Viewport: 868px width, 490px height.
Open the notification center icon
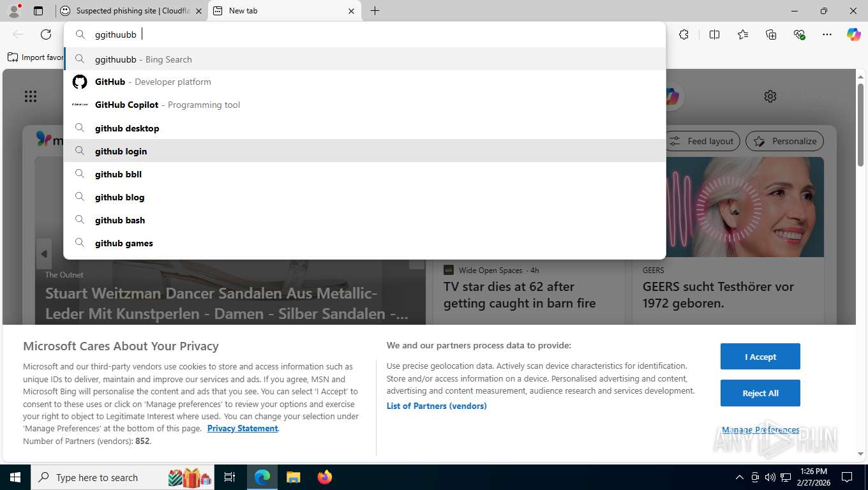847,477
